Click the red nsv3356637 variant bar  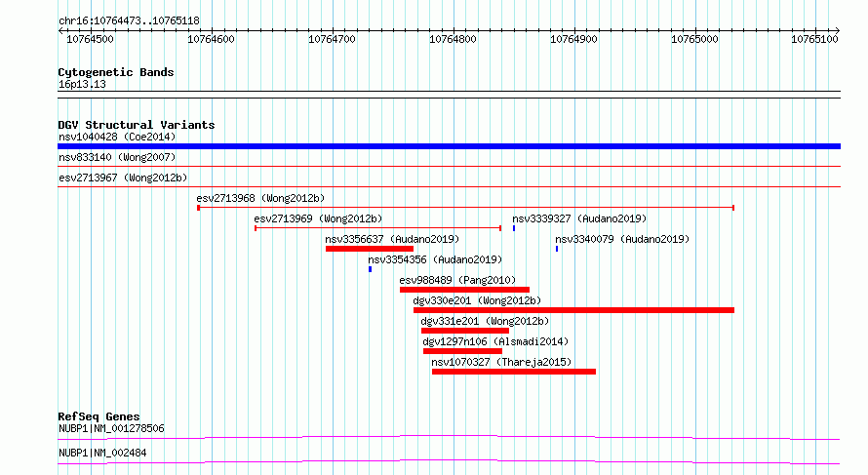point(370,249)
